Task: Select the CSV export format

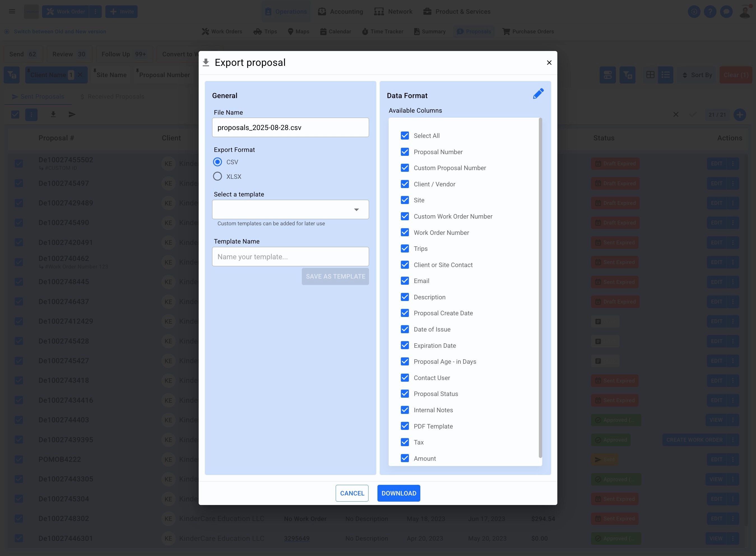Action: click(218, 162)
